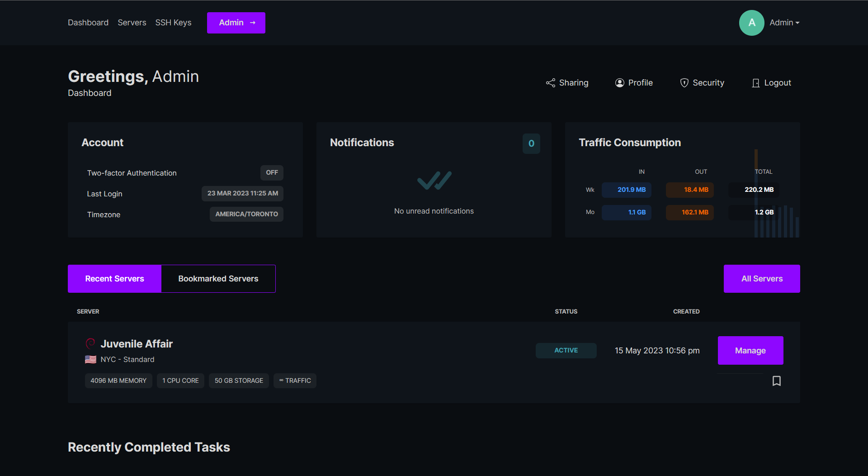The width and height of the screenshot is (868, 476).
Task: Open the Sharing panel via share icon
Action: pos(550,83)
